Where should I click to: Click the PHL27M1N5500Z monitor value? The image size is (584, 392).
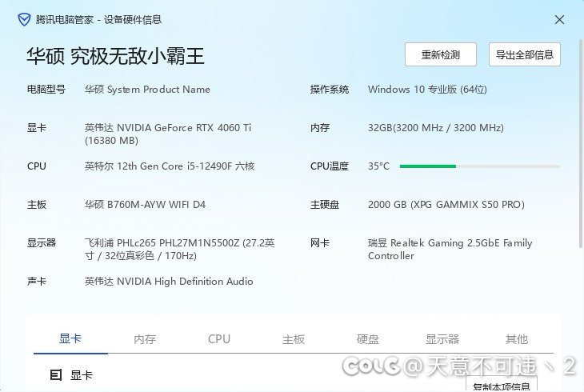tap(179, 250)
